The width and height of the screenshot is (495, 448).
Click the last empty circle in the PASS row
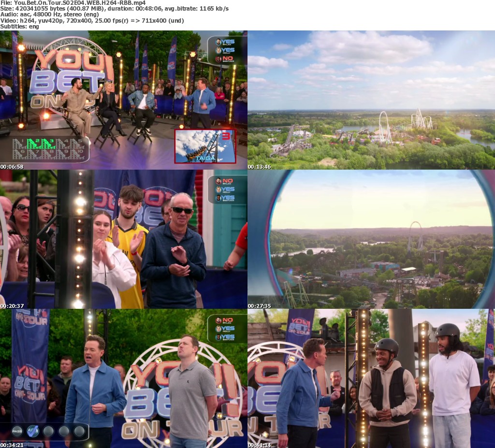79,431
